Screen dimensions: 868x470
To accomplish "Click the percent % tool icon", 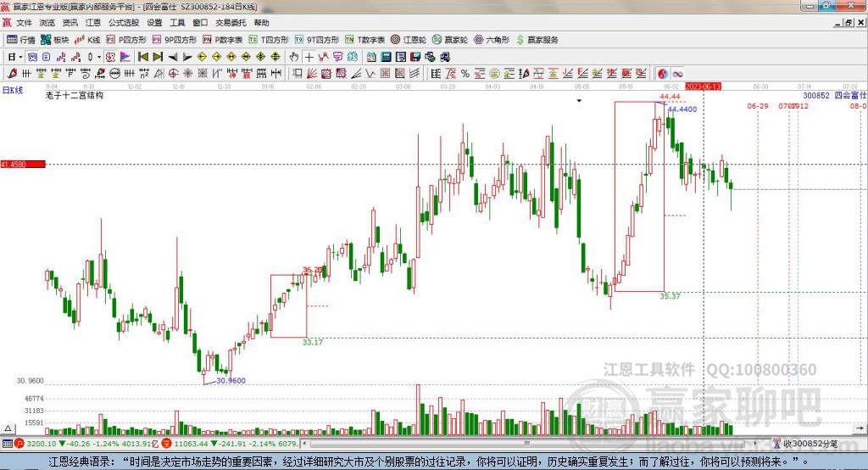I will (465, 74).
